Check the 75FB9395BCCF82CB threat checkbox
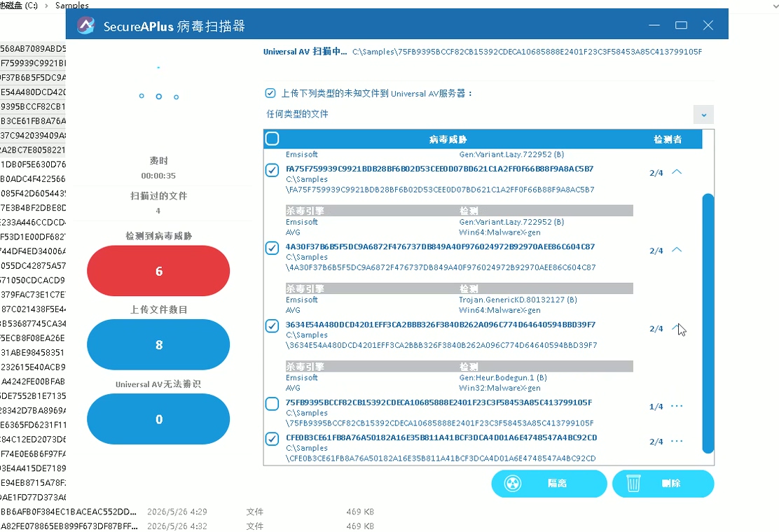The height and width of the screenshot is (532, 779). tap(272, 404)
